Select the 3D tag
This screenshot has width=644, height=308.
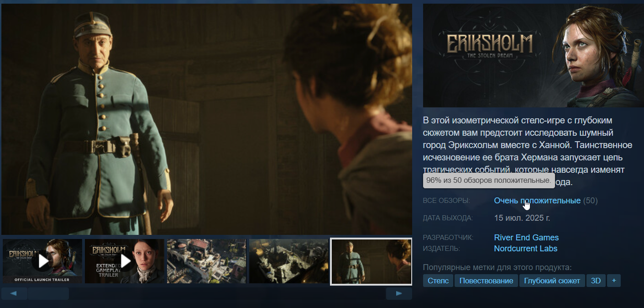(x=596, y=281)
